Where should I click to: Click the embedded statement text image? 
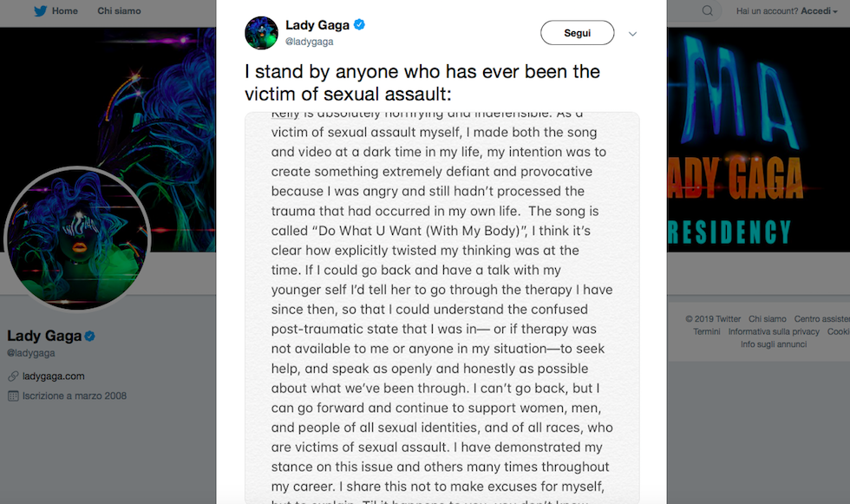point(442,307)
